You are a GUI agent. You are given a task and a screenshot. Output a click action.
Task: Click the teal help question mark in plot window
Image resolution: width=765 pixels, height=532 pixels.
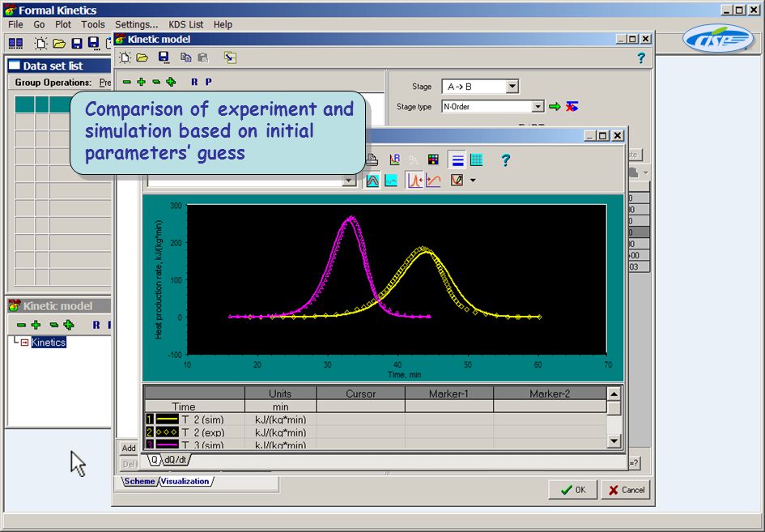(505, 160)
